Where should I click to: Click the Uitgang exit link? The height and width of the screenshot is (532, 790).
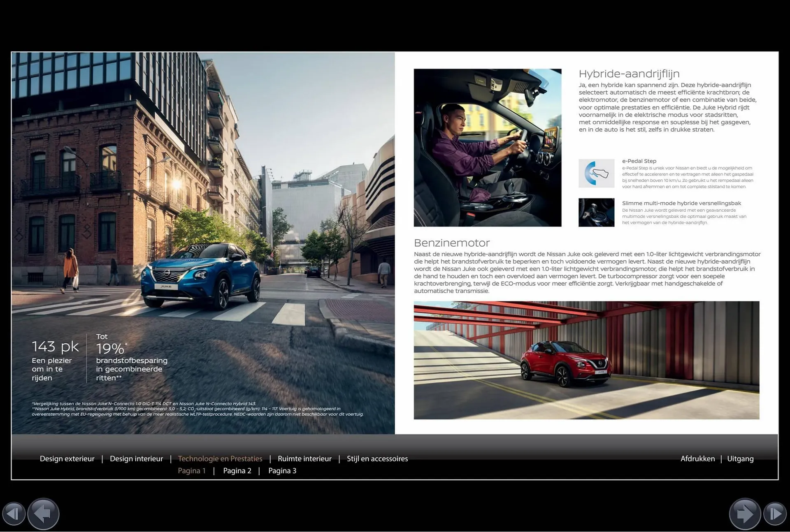pyautogui.click(x=740, y=459)
